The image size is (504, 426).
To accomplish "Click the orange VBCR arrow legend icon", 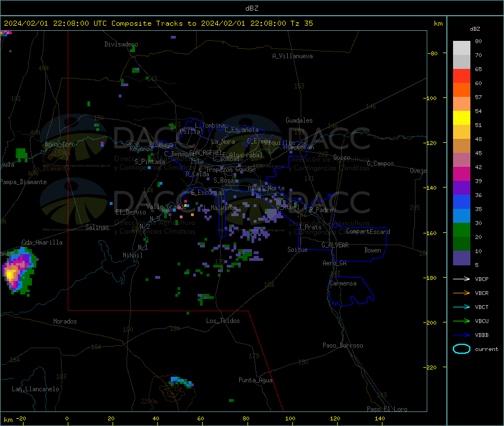I will pos(461,293).
